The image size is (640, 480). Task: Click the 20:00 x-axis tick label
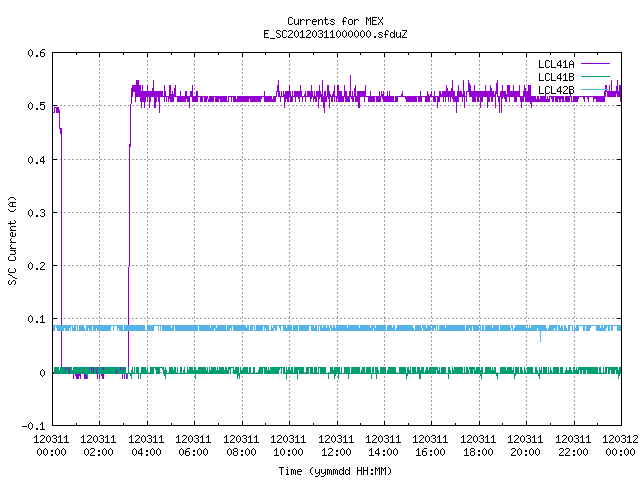click(x=525, y=452)
